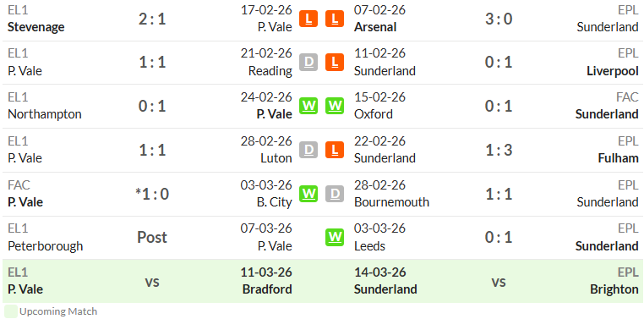The width and height of the screenshot is (644, 330).
Task: Click the D badge beside Bournemouth 28-02-26
Action: pyautogui.click(x=335, y=194)
